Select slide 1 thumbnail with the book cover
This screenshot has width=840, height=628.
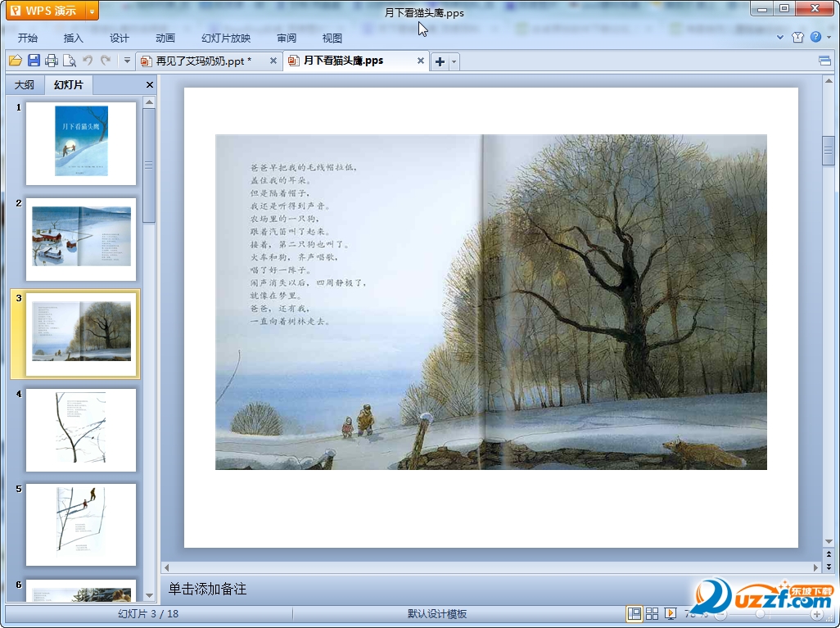81,143
